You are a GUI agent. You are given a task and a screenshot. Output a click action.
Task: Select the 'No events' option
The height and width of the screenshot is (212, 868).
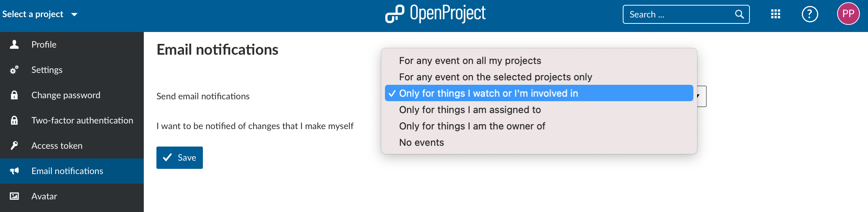(421, 142)
